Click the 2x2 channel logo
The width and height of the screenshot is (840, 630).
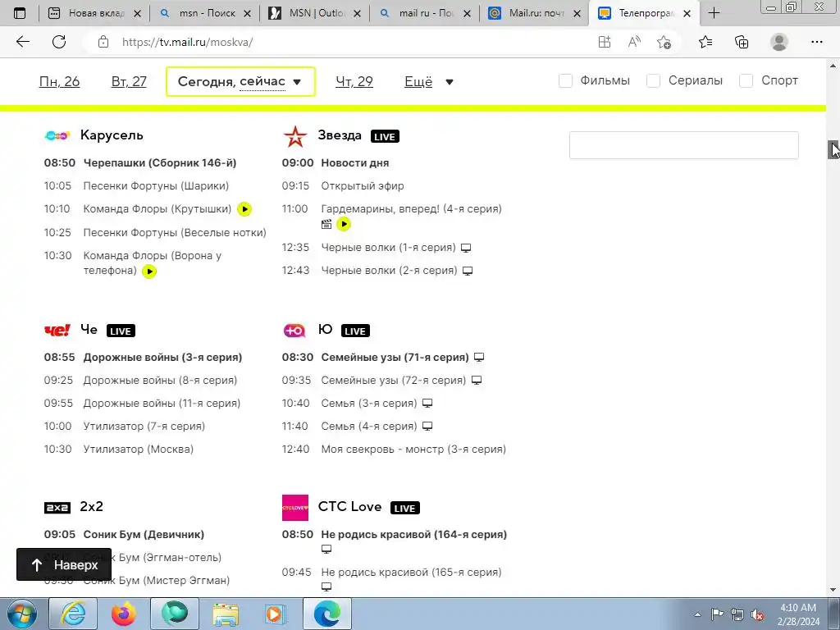coord(57,507)
